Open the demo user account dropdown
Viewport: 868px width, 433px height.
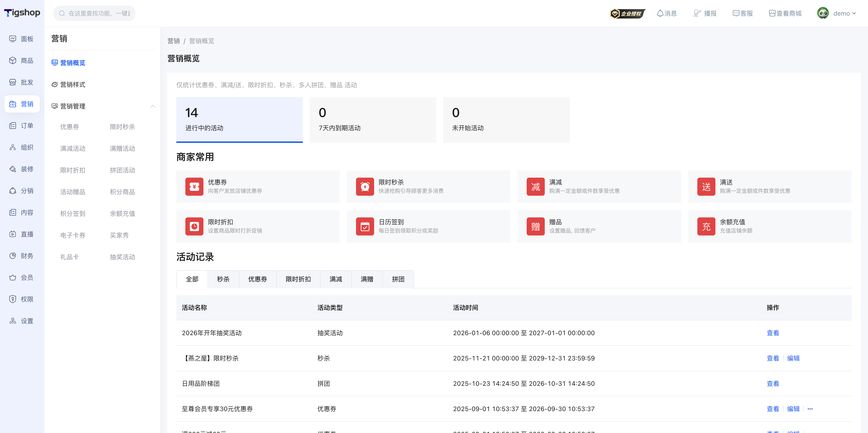click(x=837, y=14)
